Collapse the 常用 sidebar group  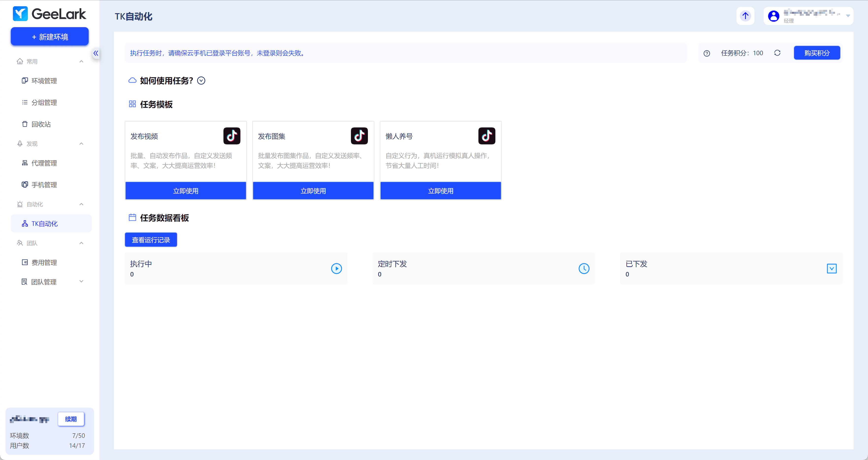click(x=81, y=61)
